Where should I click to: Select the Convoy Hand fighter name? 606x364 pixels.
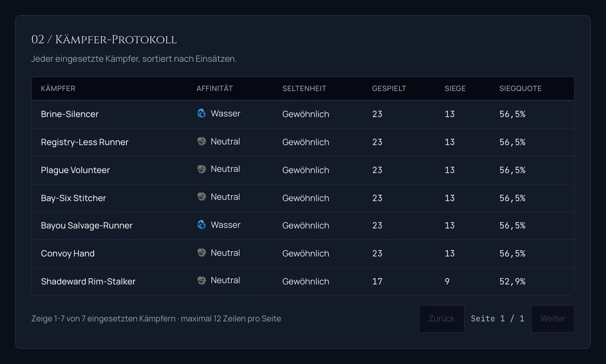67,253
